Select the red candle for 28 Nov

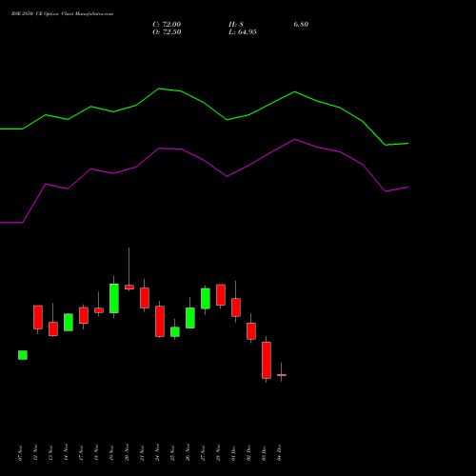(221, 295)
